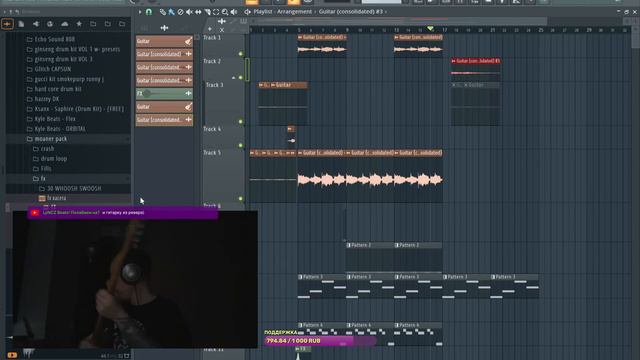Open first folder icon in browser tab row
640x360 pixels.
click(x=93, y=24)
